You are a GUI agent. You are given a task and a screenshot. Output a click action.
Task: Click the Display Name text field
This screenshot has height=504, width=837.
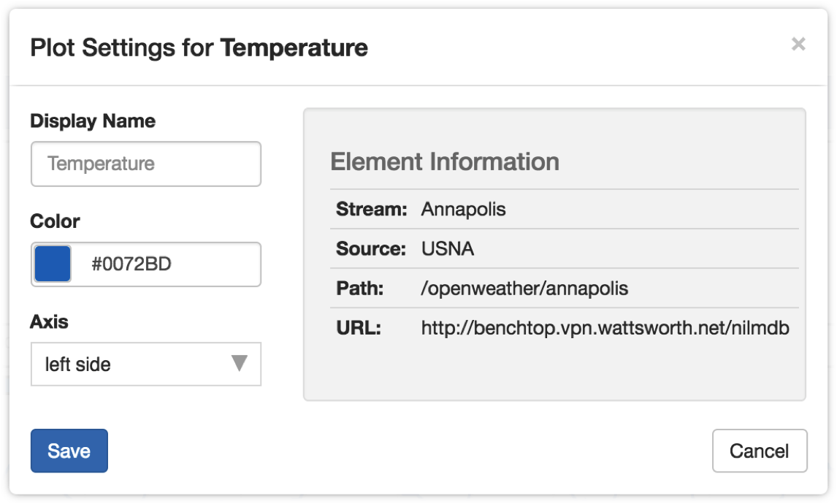click(146, 164)
